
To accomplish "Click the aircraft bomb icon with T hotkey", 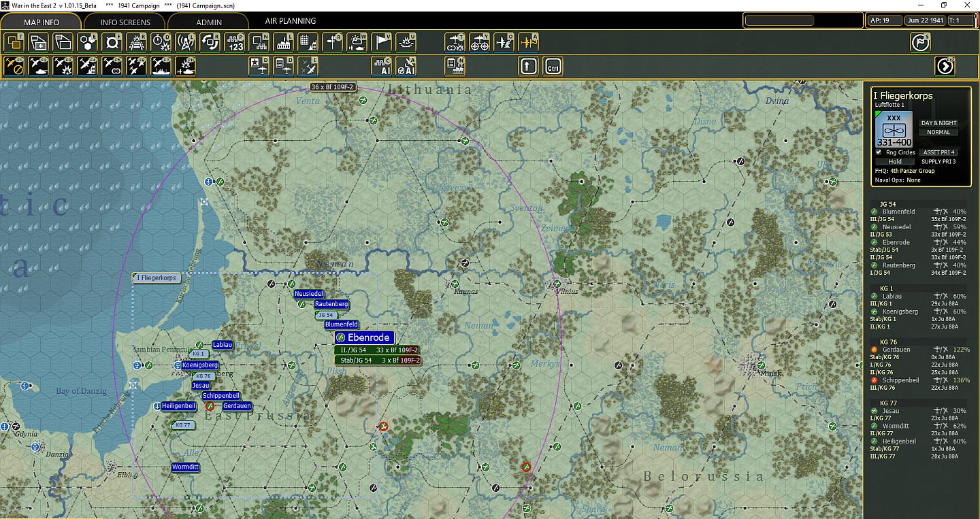I will pyautogui.click(x=455, y=42).
